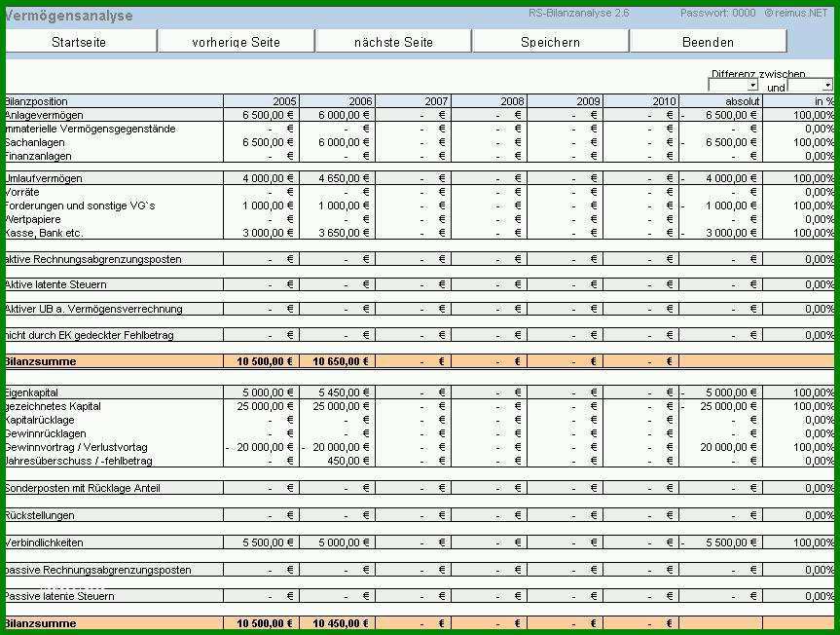Click the Wertpapiere row label
The height and width of the screenshot is (635, 840).
click(x=33, y=219)
